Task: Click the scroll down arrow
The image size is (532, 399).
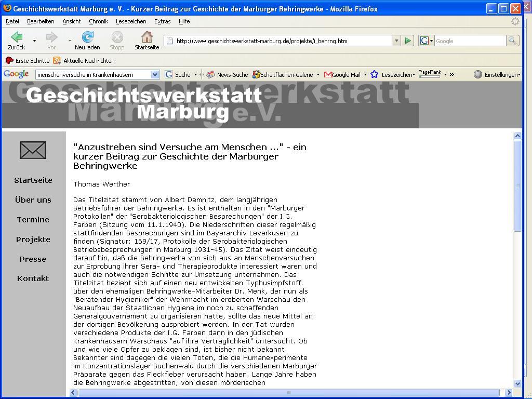Action: coord(517,383)
